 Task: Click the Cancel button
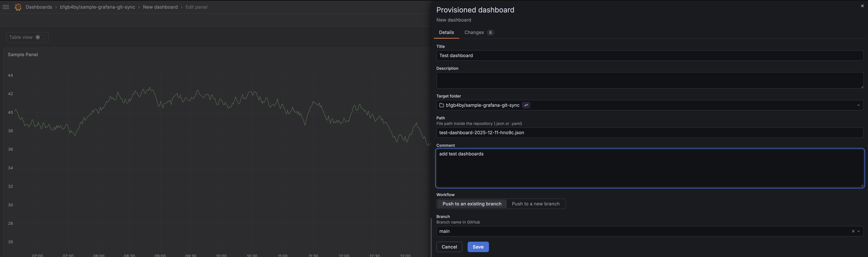[x=449, y=247]
